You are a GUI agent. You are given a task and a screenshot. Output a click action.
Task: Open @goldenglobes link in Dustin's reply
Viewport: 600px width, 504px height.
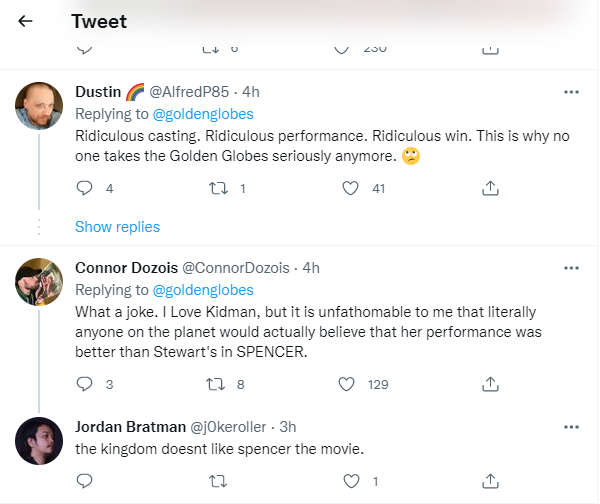coord(201,114)
